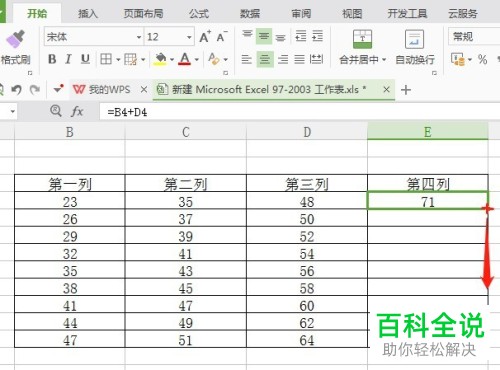Open the 插入 ribbon tab
This screenshot has width=500, height=370.
click(x=87, y=14)
